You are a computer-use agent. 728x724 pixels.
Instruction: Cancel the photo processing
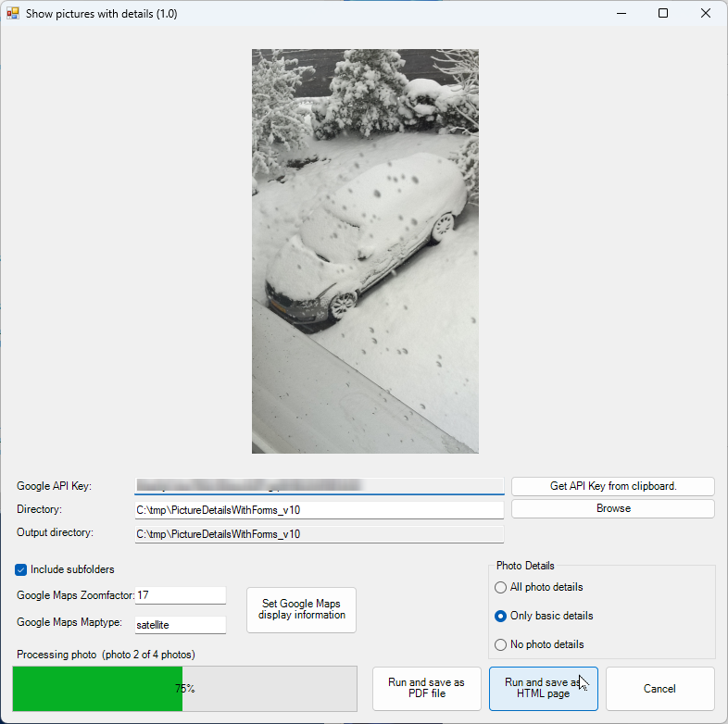point(659,689)
